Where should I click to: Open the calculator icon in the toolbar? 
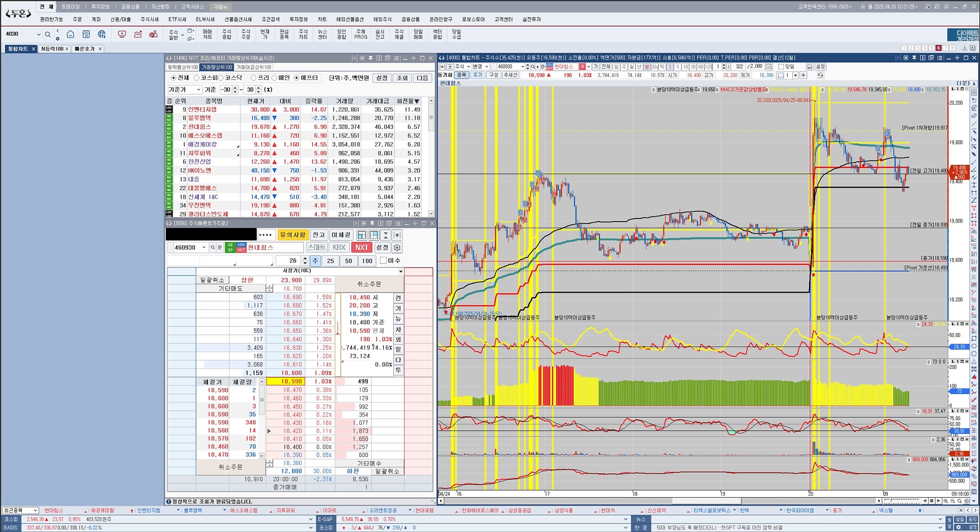(x=86, y=34)
